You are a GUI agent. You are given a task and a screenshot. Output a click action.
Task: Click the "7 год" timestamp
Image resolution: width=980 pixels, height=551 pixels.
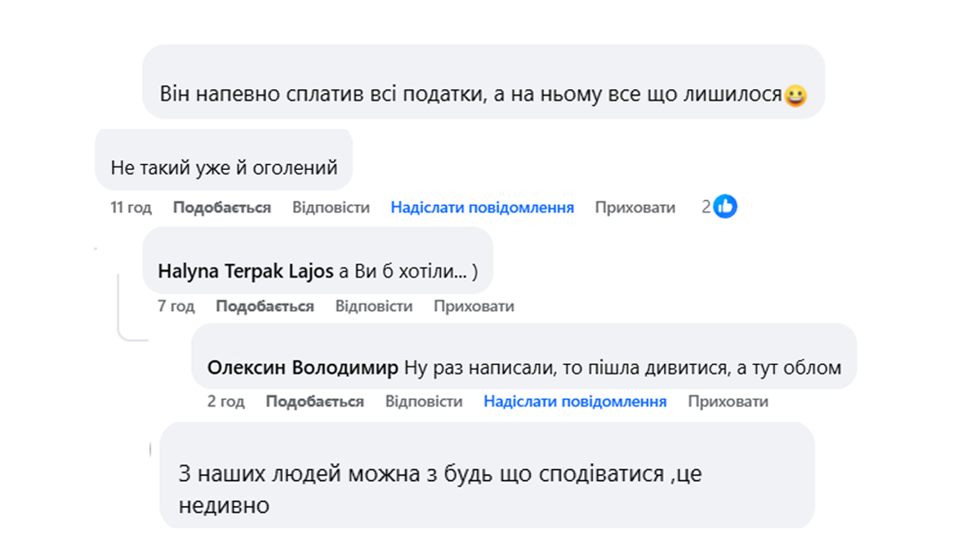176,307
